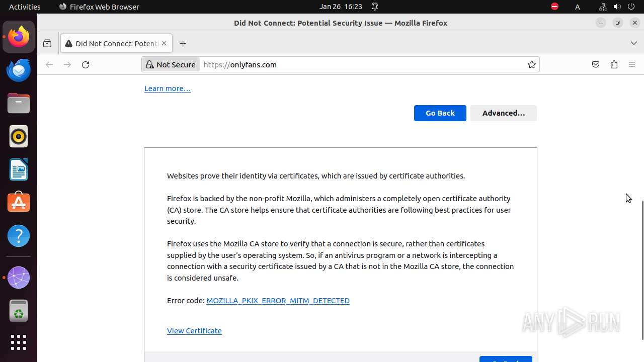Screen dimensions: 644x362
Task: Open the purple globe browser dock icon
Action: tap(19, 278)
